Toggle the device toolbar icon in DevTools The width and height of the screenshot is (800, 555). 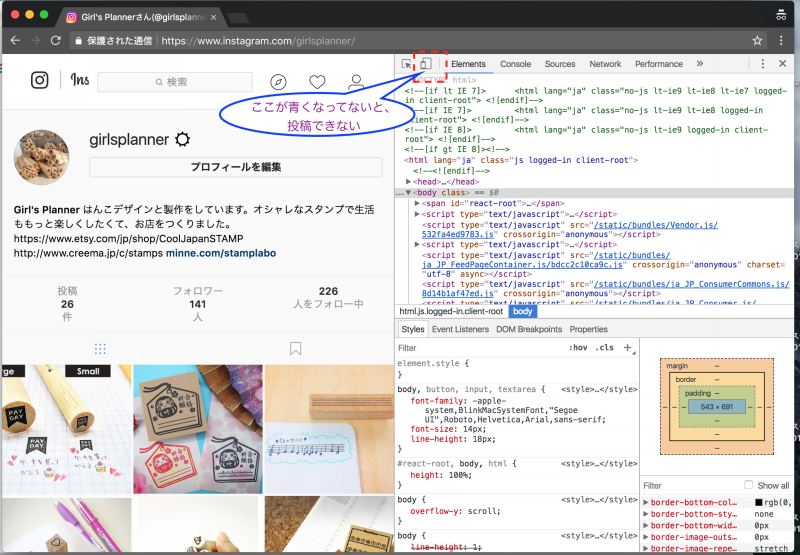pos(426,64)
